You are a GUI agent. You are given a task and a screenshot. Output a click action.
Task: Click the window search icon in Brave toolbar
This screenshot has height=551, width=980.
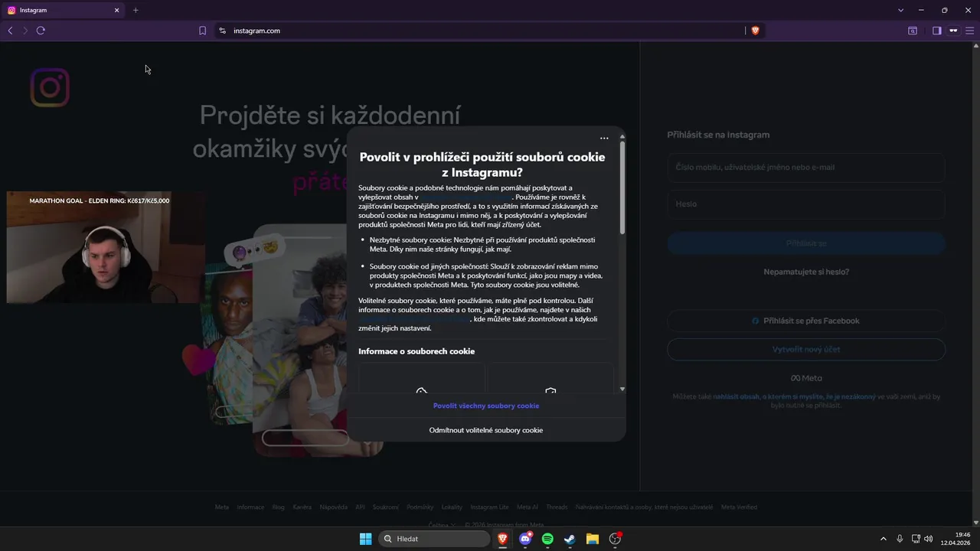[x=913, y=31]
